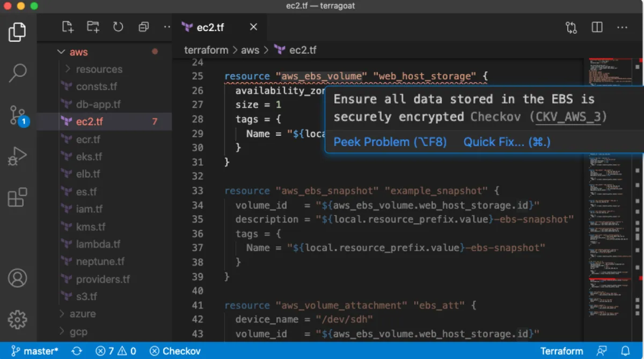
Task: Refresh the explorer file tree
Action: point(118,27)
